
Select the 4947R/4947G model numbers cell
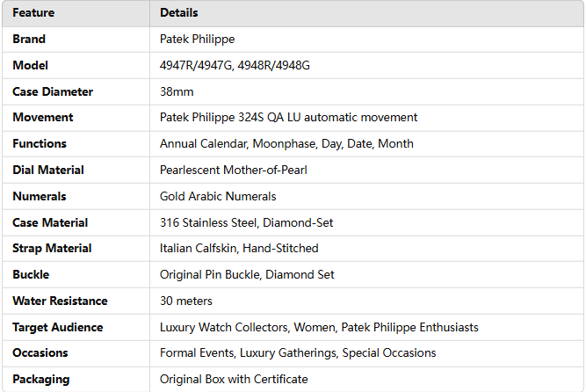pos(235,66)
